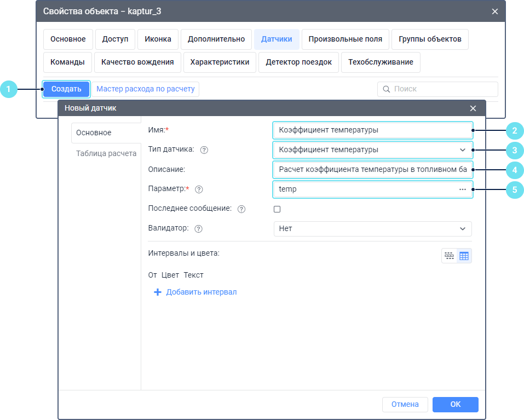The height and width of the screenshot is (420, 524).
Task: Click help icon next to Валидатор
Action: pos(199,229)
